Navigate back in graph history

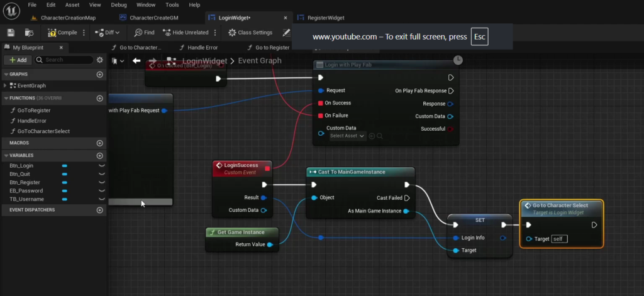(136, 61)
